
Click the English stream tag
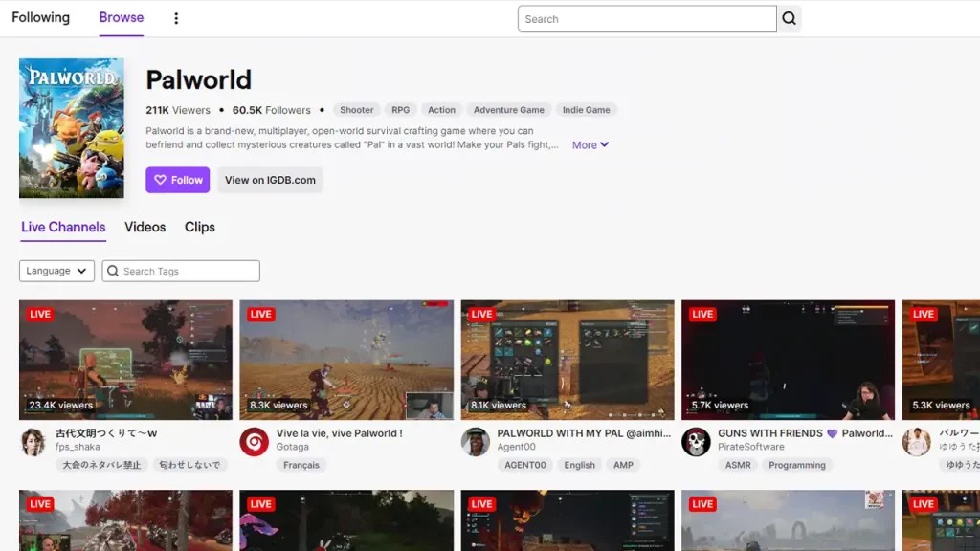click(x=579, y=465)
